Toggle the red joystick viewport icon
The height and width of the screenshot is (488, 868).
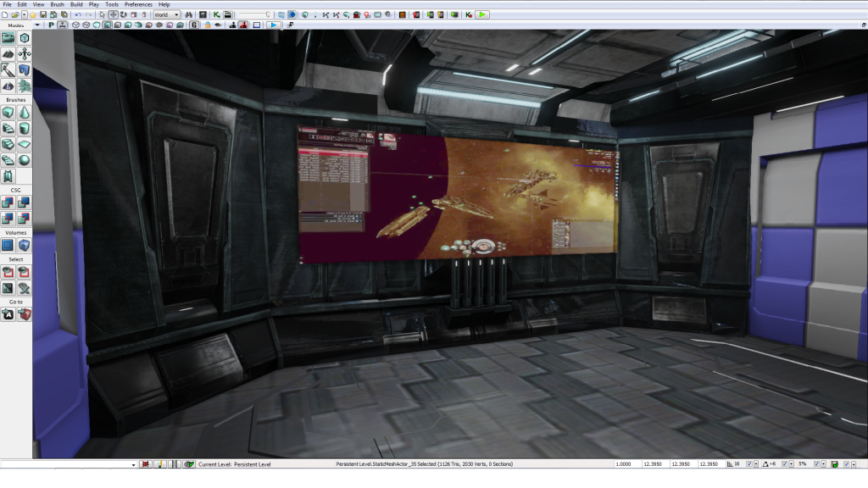click(x=243, y=25)
